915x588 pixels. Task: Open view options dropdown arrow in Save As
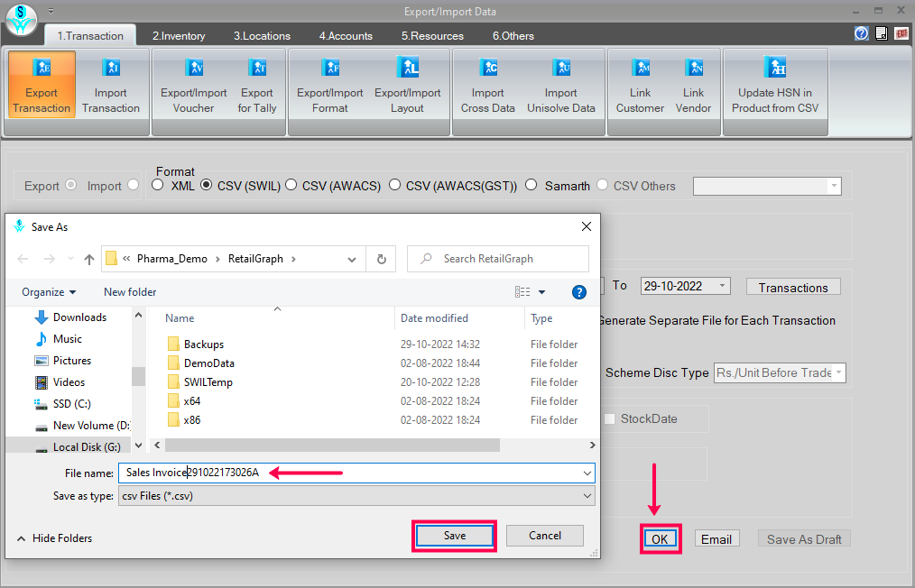point(541,292)
